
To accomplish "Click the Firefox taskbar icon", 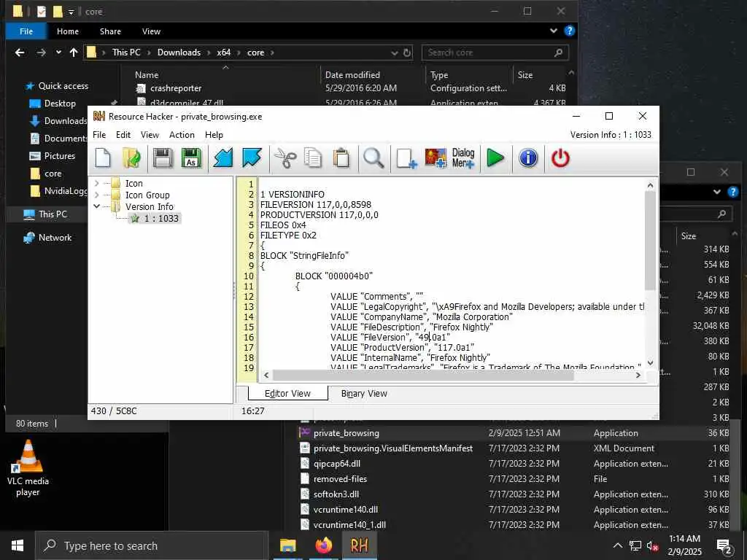I will click(323, 545).
